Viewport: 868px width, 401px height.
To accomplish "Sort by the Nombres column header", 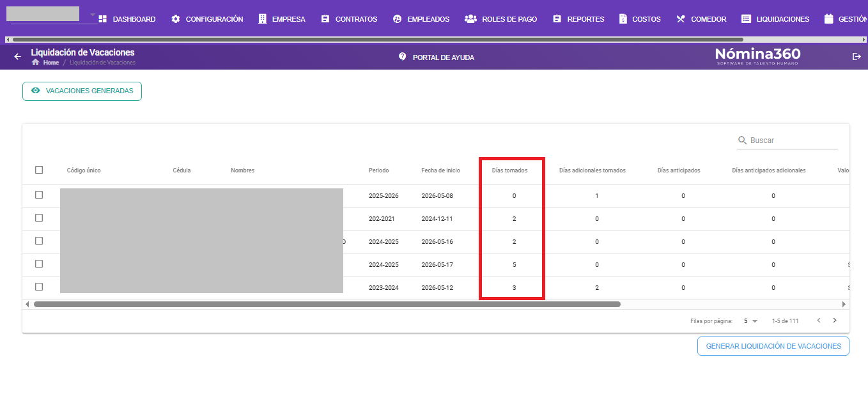I will 242,170.
